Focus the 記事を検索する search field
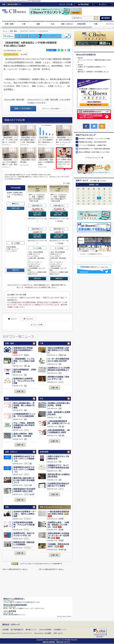The width and height of the screenshot is (114, 644). click(83, 18)
